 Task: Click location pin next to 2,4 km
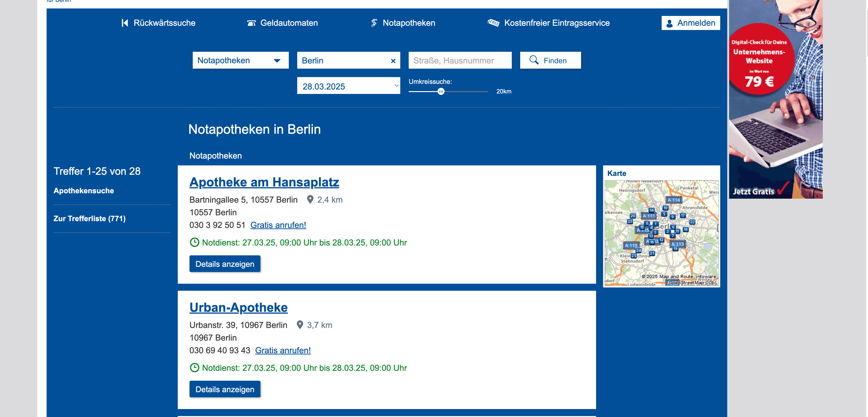click(x=310, y=200)
